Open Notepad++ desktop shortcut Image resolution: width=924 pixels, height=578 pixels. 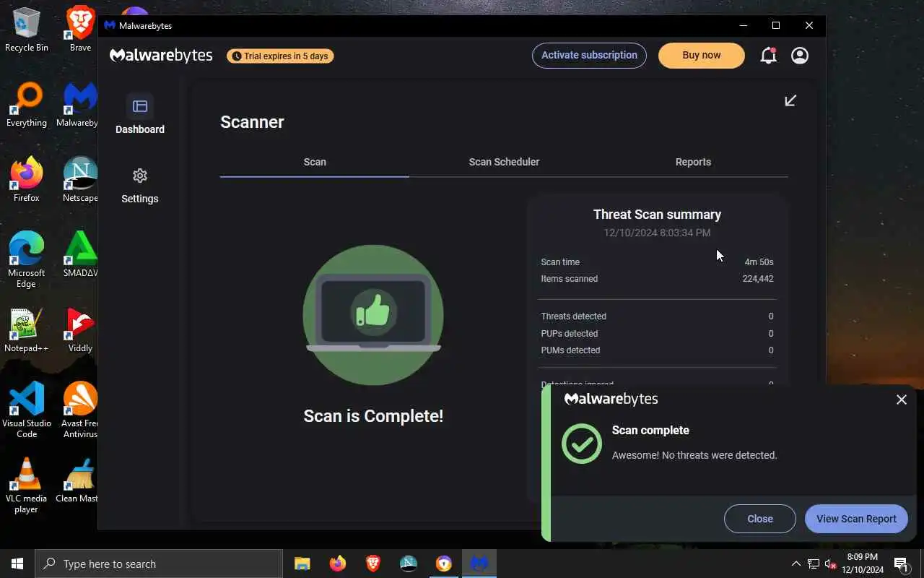click(27, 331)
